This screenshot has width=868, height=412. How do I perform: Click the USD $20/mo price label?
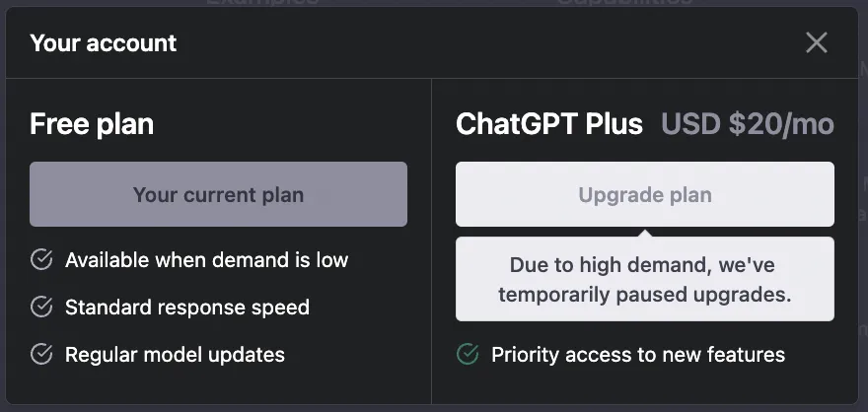pyautogui.click(x=748, y=124)
